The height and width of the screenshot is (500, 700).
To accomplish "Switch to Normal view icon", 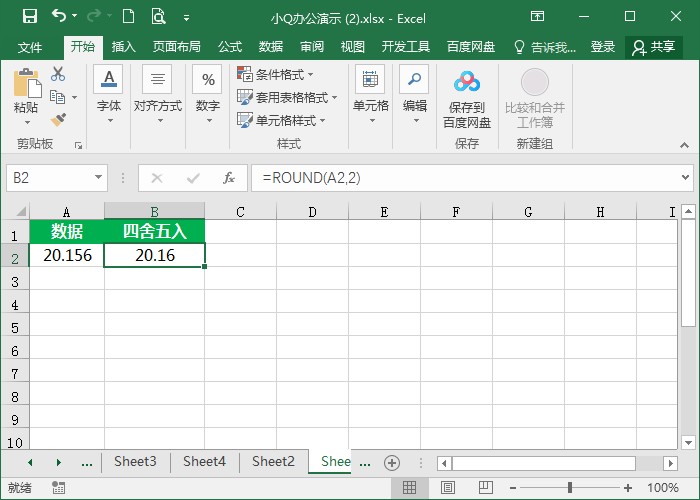I will tap(409, 488).
